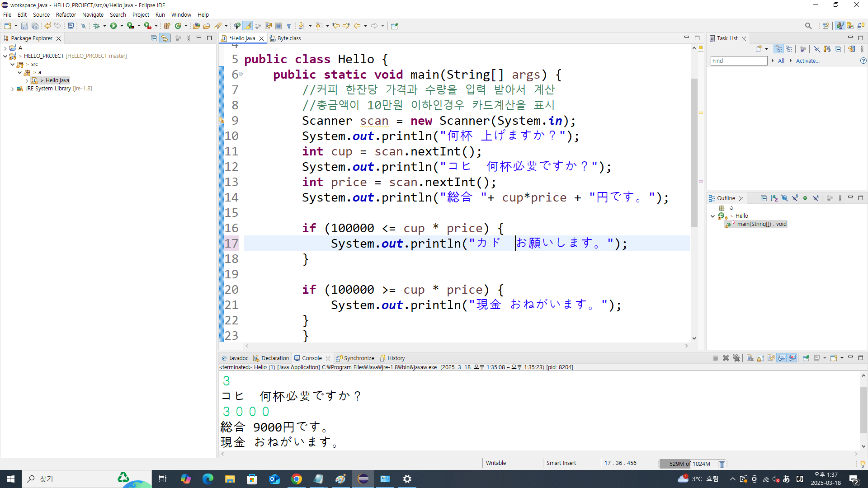Click the Last Edit Location icon

pyautogui.click(x=336, y=26)
